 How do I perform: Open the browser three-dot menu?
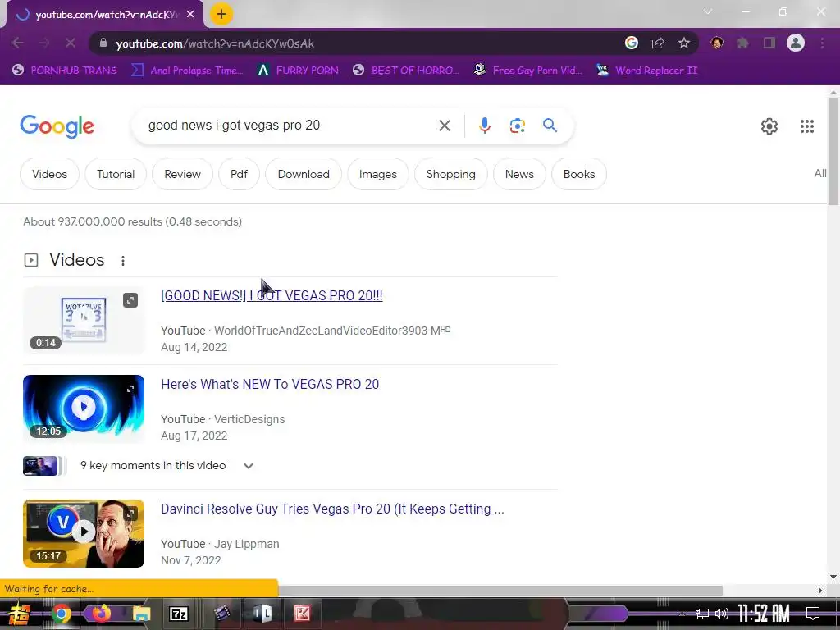(822, 43)
